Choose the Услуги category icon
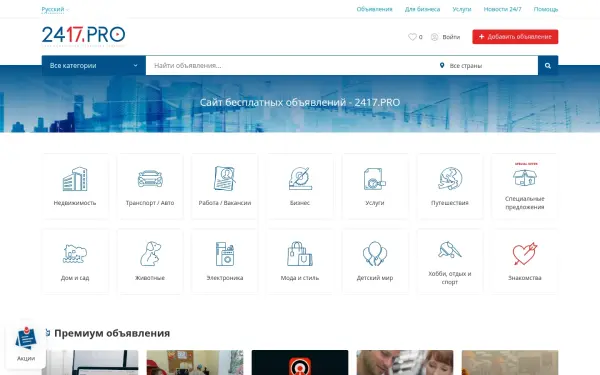Viewport: 600px width, 375px height. (x=375, y=179)
